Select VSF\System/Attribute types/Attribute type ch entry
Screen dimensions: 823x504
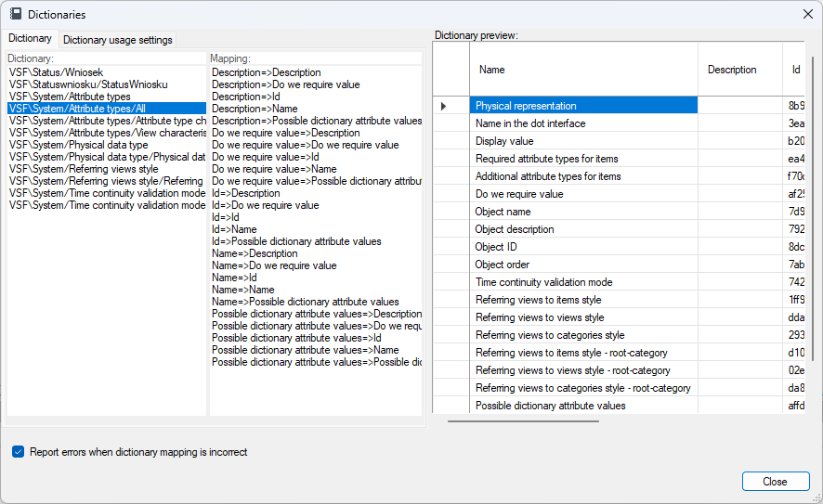click(x=107, y=121)
